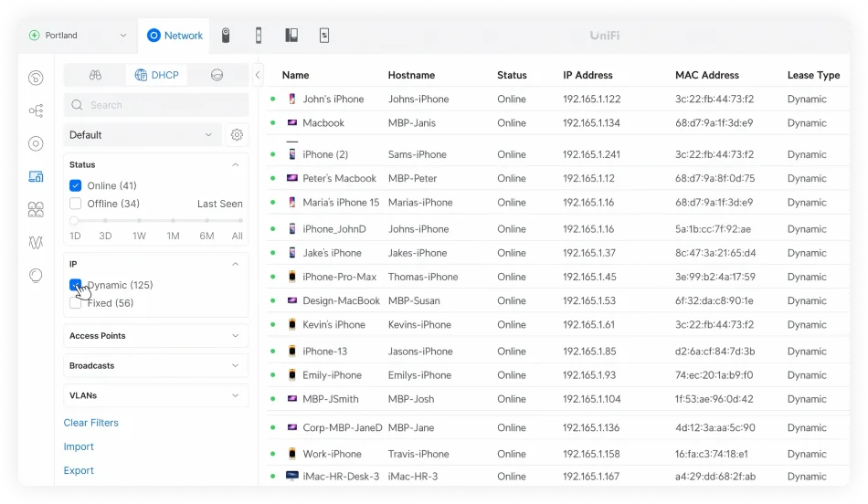Select the Kevin's iPhone name
The width and height of the screenshot is (868, 504).
tap(333, 325)
